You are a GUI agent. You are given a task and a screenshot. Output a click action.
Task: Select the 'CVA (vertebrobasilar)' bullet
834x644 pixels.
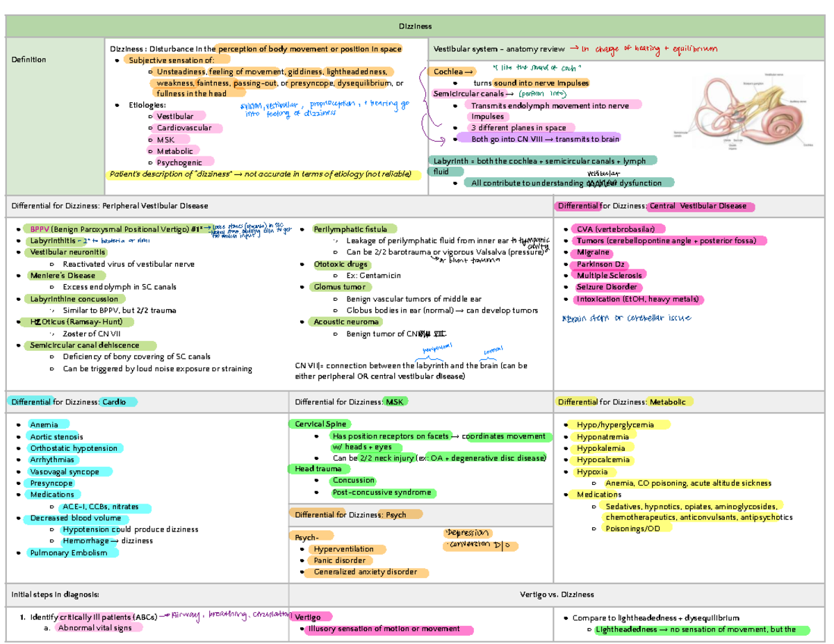click(x=620, y=229)
